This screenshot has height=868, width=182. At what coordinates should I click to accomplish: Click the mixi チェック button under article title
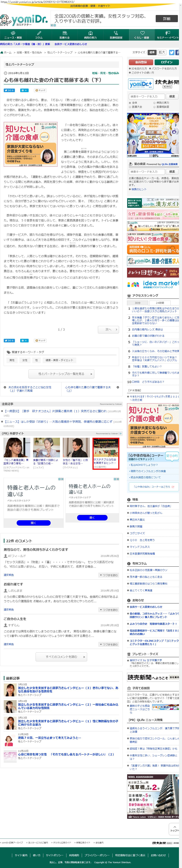pos(40,90)
